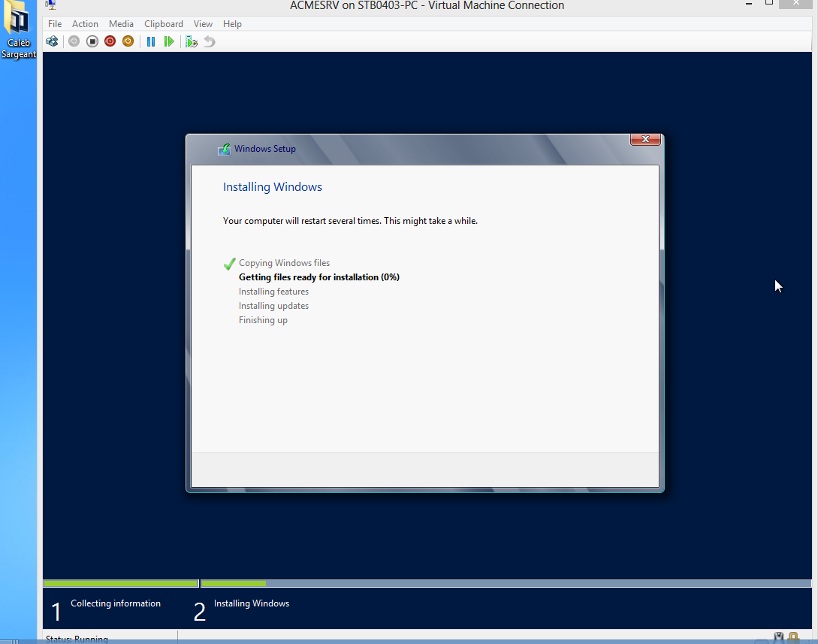Reset the VM with the green play icon

tap(168, 42)
